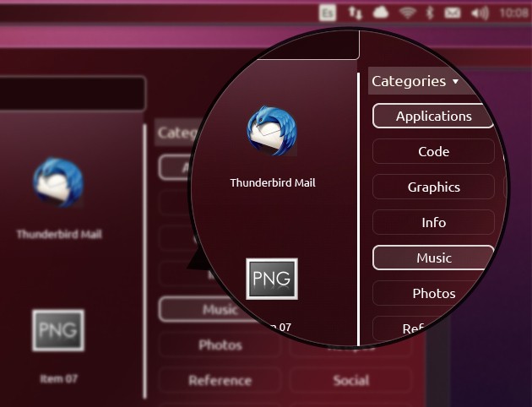Collapse the Categories header arrow in magnifier
This screenshot has height=407, width=532.
click(x=455, y=81)
